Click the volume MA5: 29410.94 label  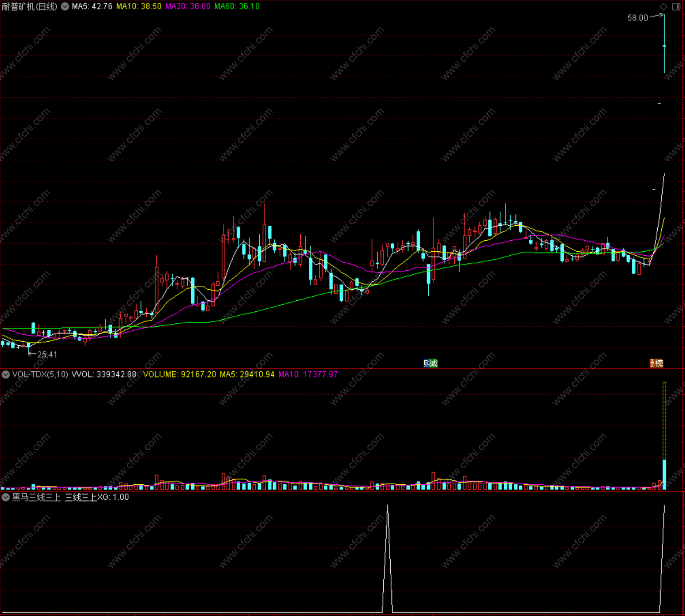248,375
